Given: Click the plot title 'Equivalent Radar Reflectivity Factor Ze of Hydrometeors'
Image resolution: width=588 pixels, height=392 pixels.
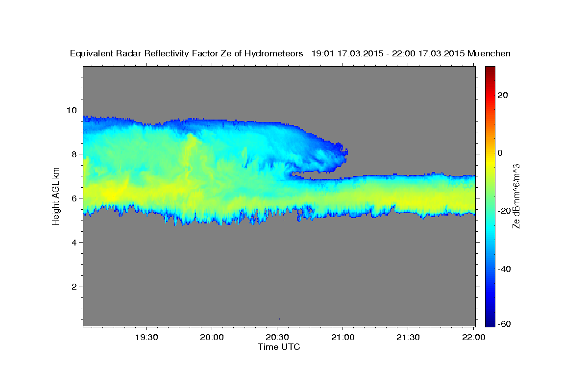Looking at the screenshot, I should coord(187,53).
